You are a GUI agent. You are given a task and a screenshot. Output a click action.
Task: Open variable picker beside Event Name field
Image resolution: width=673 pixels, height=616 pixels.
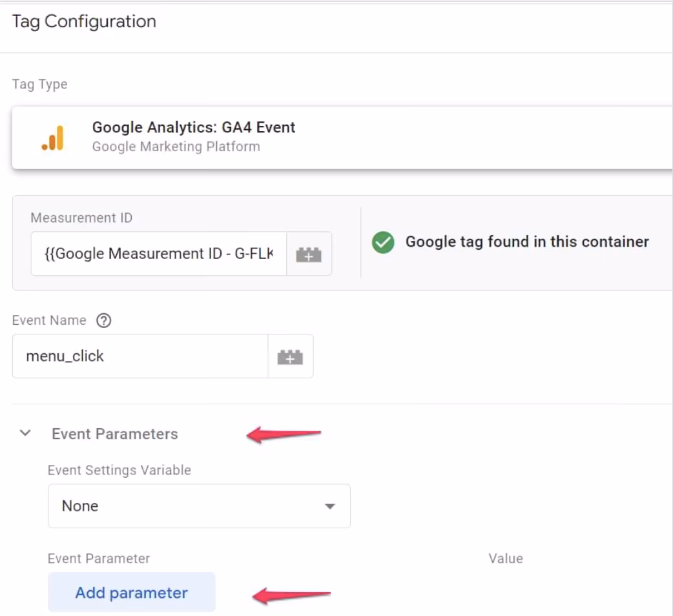pos(290,356)
